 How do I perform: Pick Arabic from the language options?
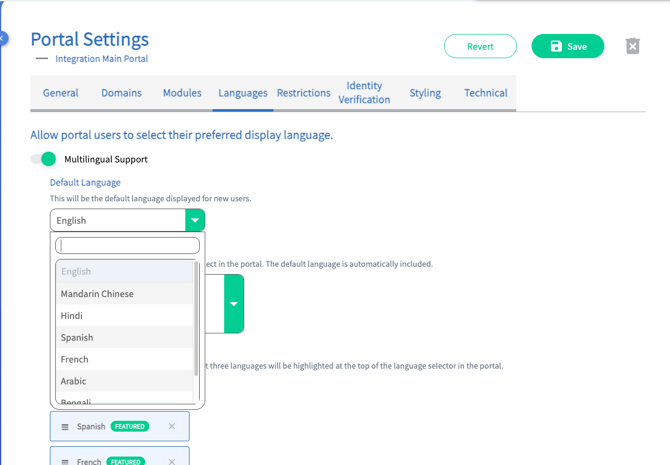click(74, 381)
